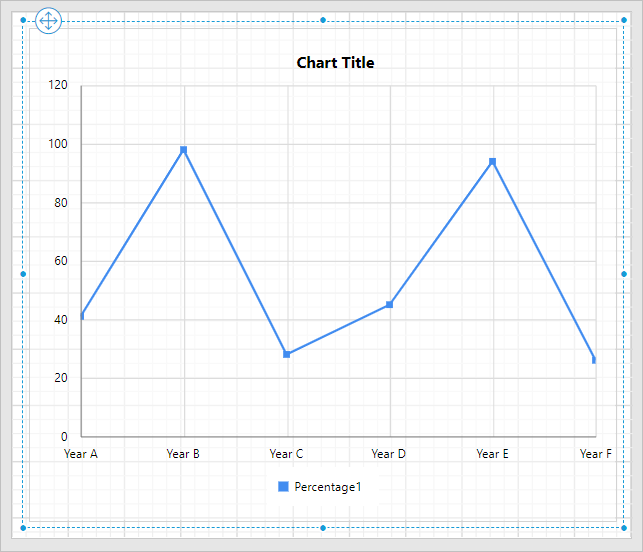Select the bottom-right corner resize handle
The image size is (643, 552).
click(x=622, y=527)
